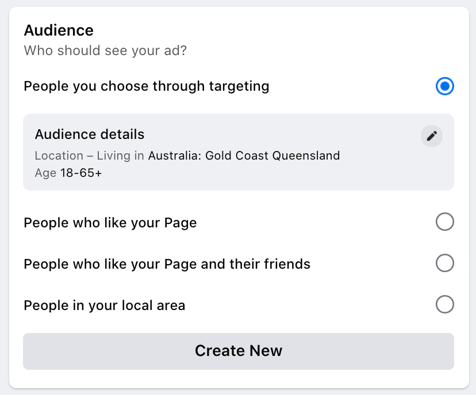Click the 'Audience' heading text

(59, 30)
